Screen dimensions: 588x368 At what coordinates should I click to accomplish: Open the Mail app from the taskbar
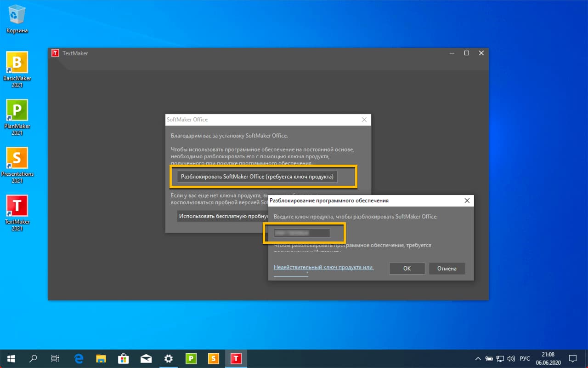pos(146,358)
